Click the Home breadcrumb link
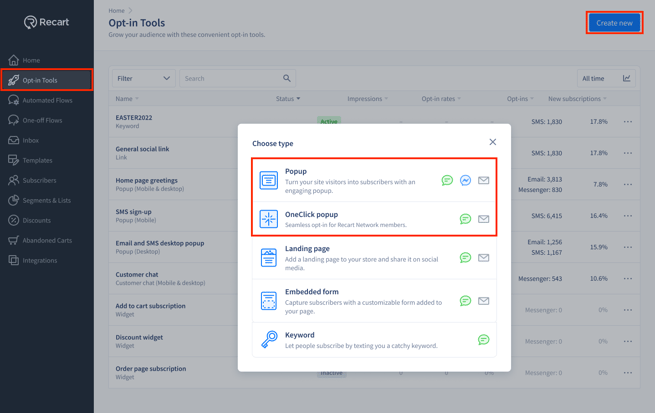Image resolution: width=655 pixels, height=413 pixels. 116,10
